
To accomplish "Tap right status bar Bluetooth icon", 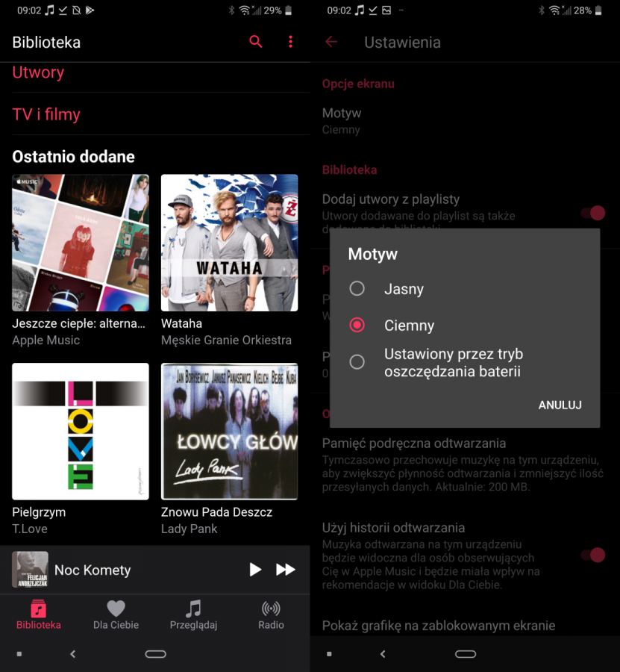I will tap(541, 10).
